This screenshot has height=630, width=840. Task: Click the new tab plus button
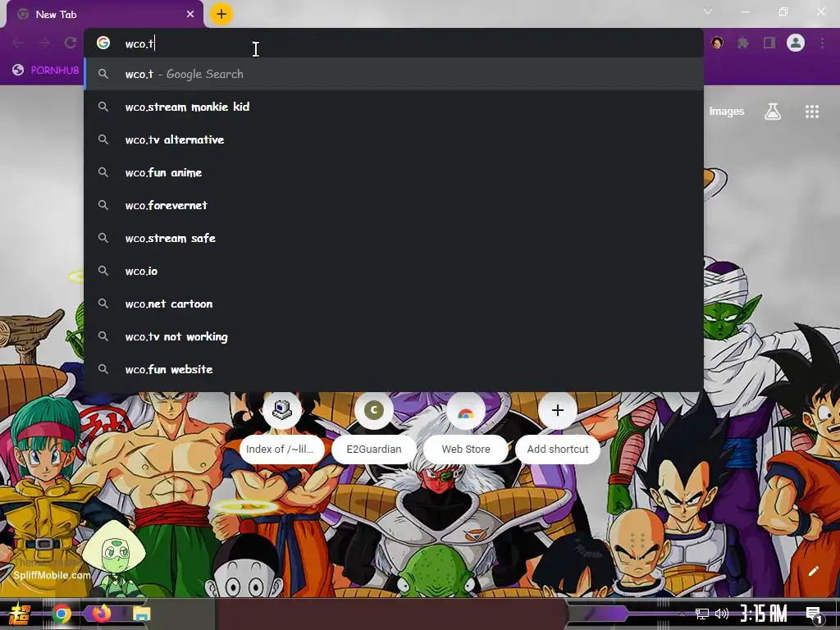click(221, 14)
